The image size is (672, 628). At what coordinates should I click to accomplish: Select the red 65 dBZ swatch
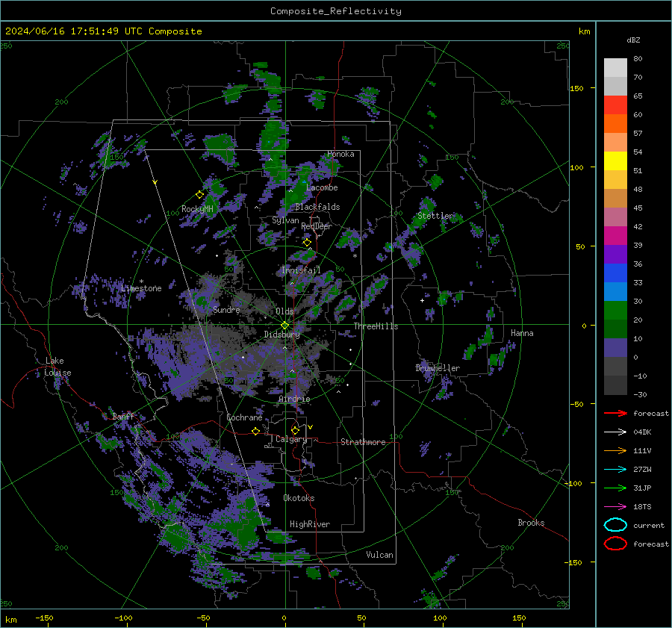click(x=615, y=105)
